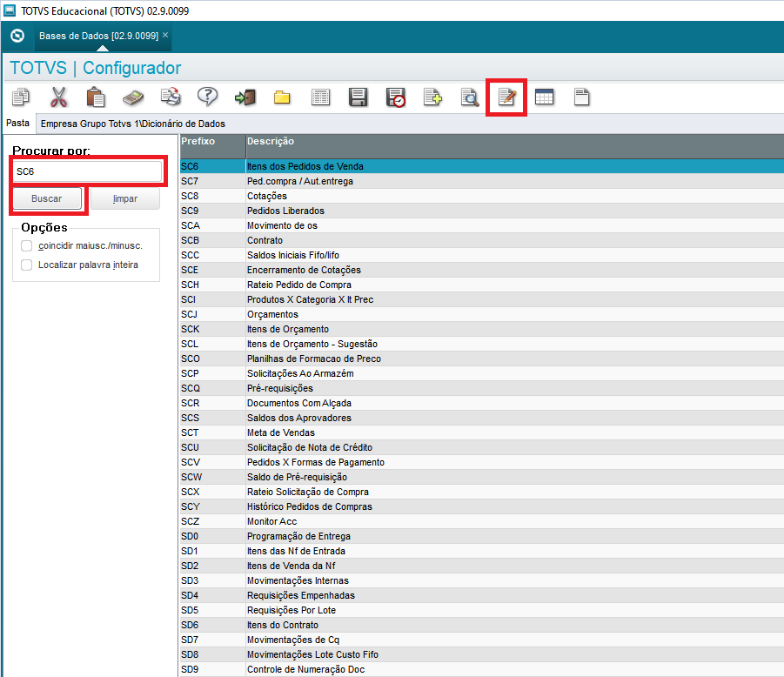Focus the Procurar por search field
This screenshot has height=677, width=784.
coord(87,171)
